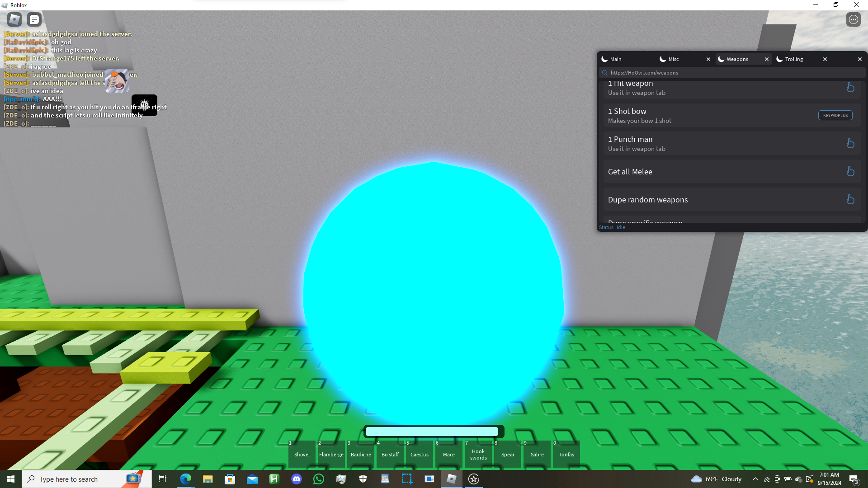Click the KEYPADPLUS keybind button
Image resolution: width=868 pixels, height=488 pixels.
point(835,115)
